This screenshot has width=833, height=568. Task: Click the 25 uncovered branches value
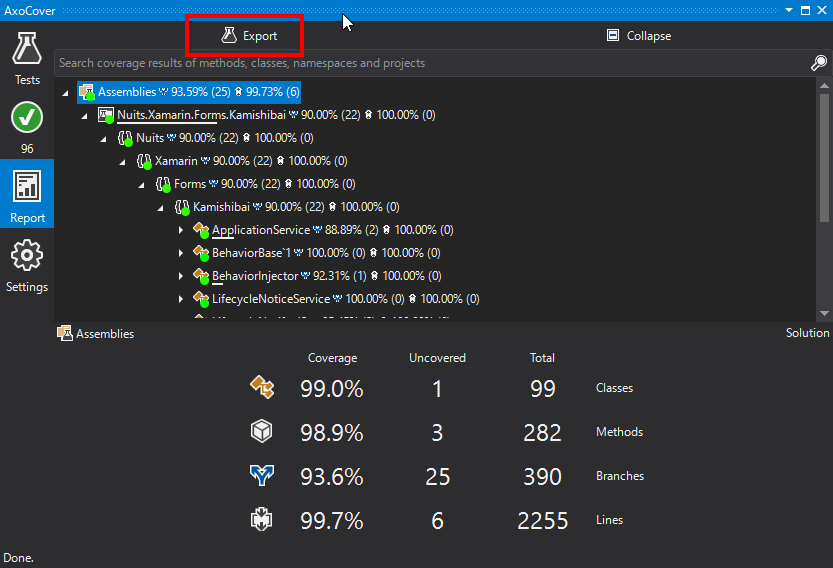click(x=438, y=477)
